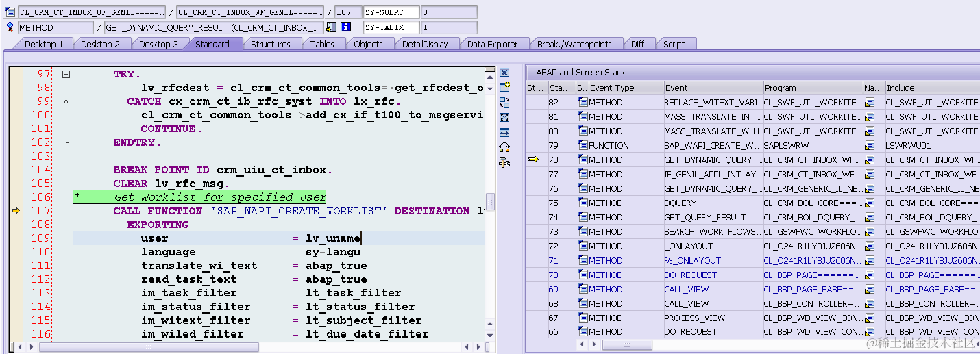Switch to the Desktop 3 tab
The height and width of the screenshot is (354, 980).
158,44
